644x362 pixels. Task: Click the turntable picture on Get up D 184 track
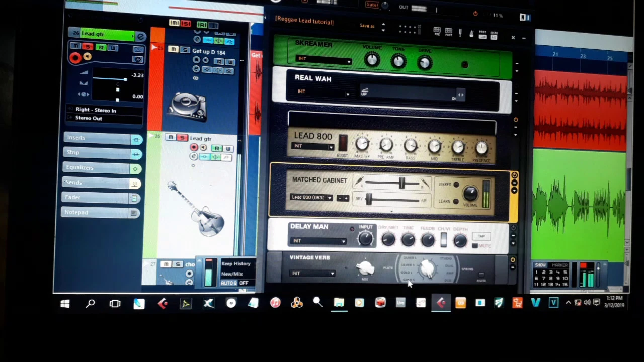(x=188, y=106)
